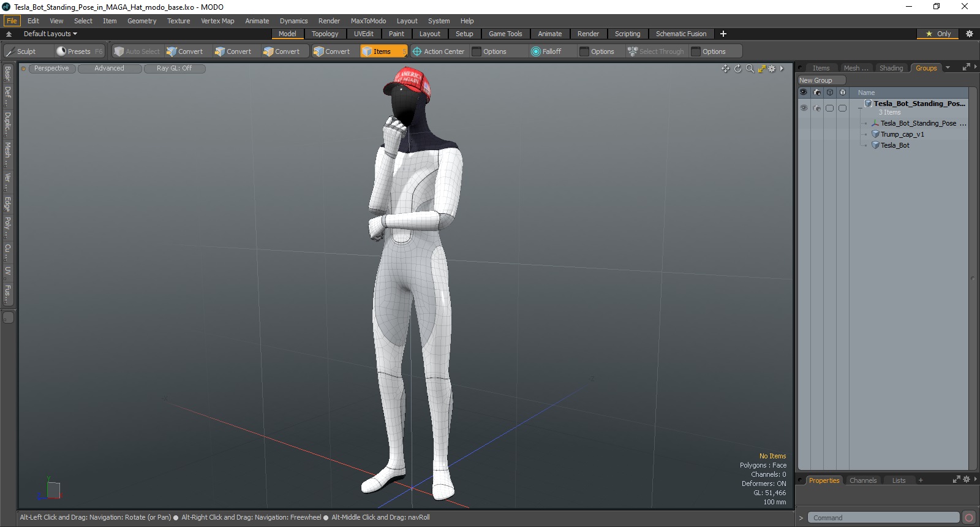This screenshot has height=527, width=980.
Task: Open the Vertex Map menu
Action: pos(217,21)
